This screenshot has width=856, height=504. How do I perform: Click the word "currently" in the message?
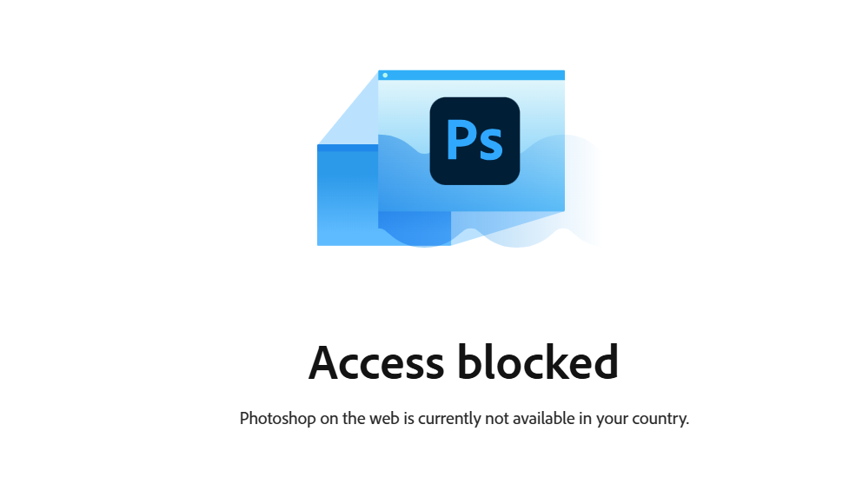pyautogui.click(x=449, y=419)
